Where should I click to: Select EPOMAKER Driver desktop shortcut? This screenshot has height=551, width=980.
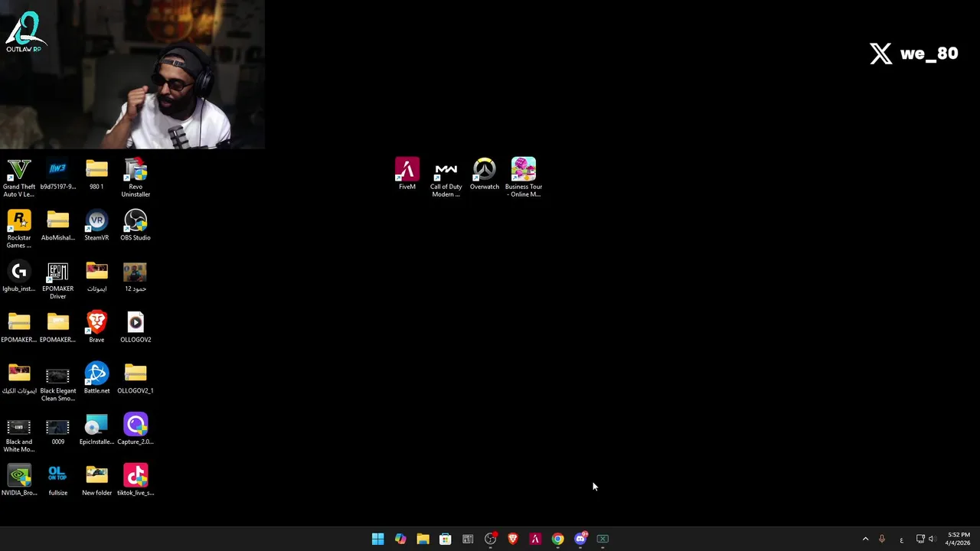coord(58,280)
